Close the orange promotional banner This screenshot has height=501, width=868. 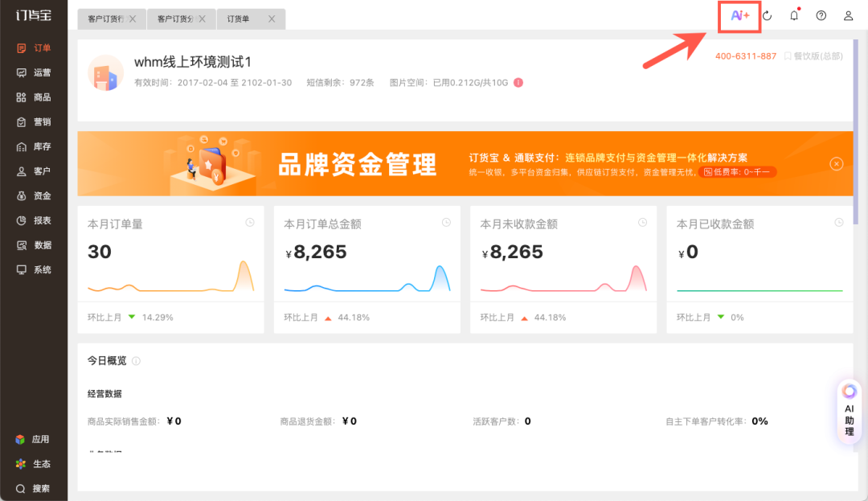(837, 163)
